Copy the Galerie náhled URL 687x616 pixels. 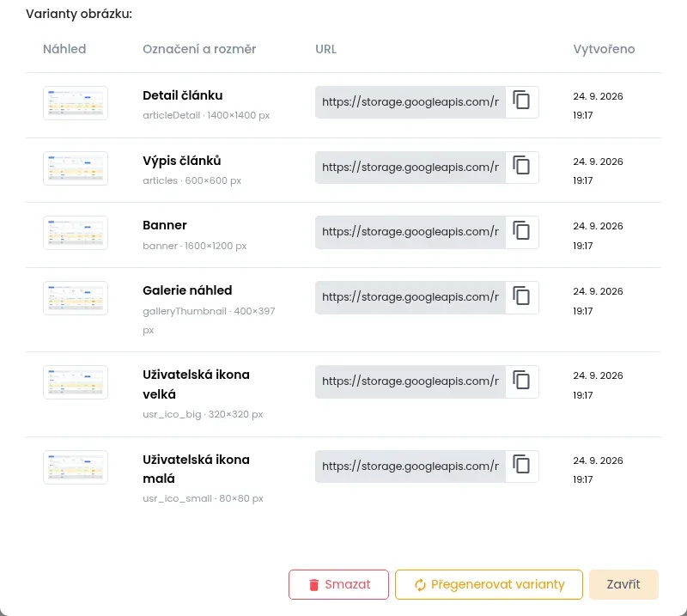522,297
